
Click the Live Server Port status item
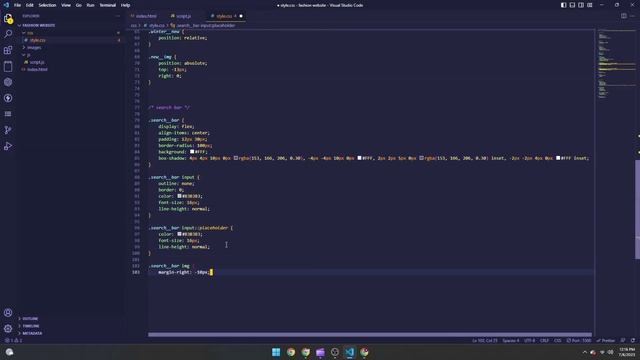(579, 340)
